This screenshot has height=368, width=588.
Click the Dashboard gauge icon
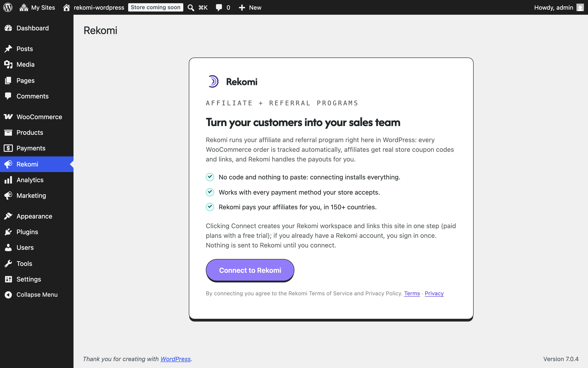click(x=8, y=28)
